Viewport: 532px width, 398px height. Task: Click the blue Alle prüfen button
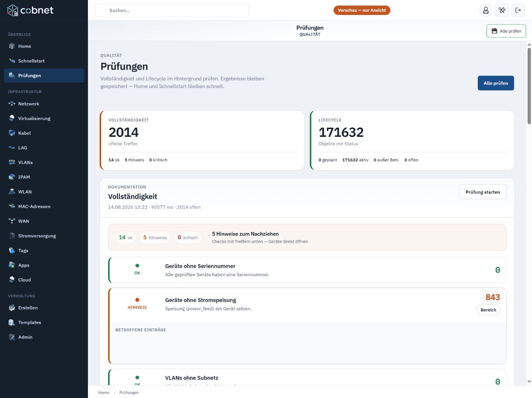point(496,83)
